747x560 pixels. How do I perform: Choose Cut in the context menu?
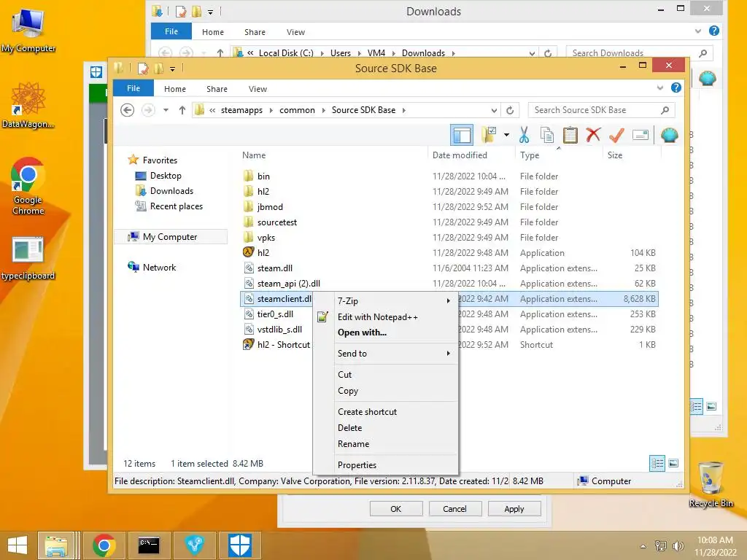click(x=386, y=375)
